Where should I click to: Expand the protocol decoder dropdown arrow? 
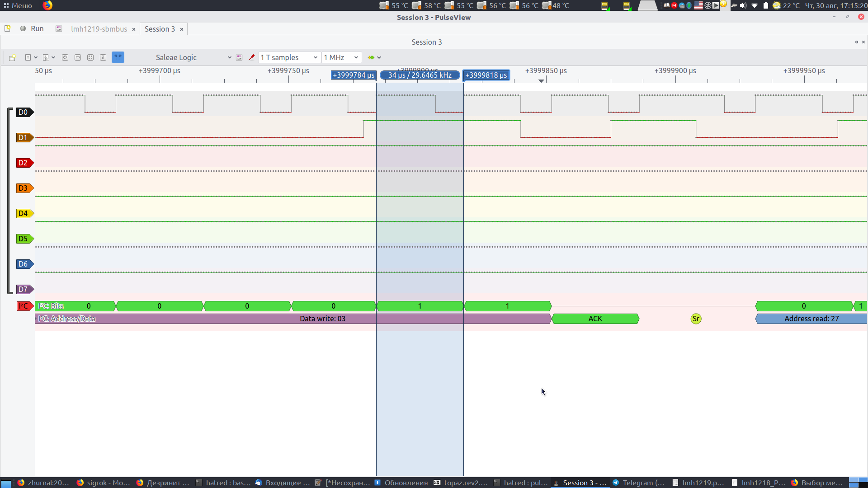tap(379, 57)
